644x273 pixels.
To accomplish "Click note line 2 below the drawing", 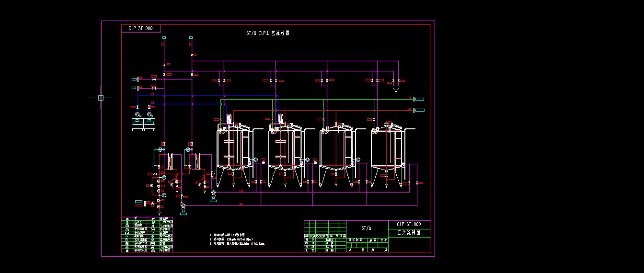I will [x=232, y=239].
